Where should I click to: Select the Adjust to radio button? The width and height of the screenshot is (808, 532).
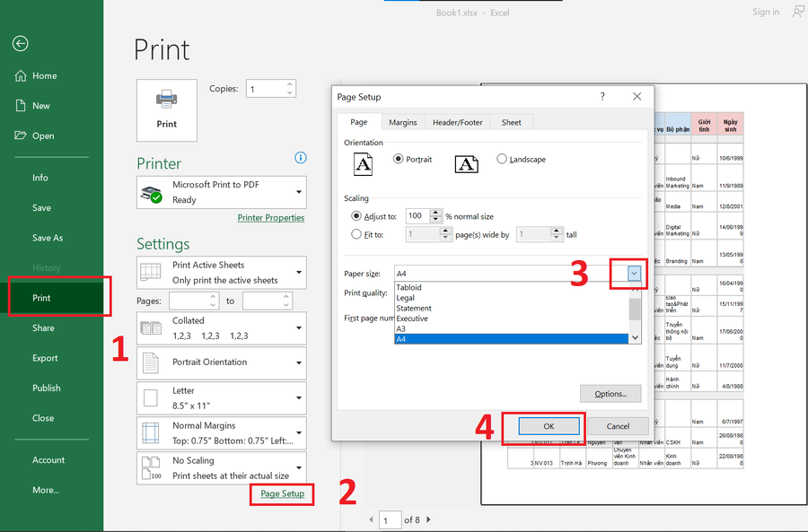(356, 216)
